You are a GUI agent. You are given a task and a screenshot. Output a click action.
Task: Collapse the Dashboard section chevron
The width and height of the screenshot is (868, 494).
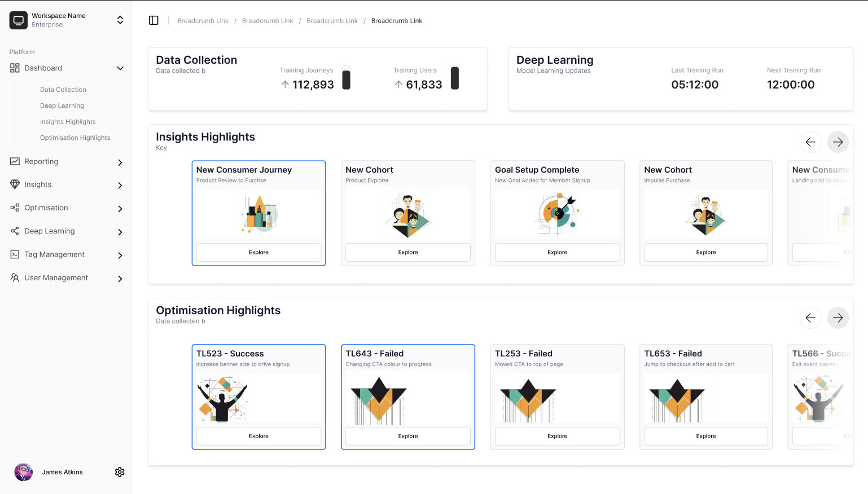(120, 68)
